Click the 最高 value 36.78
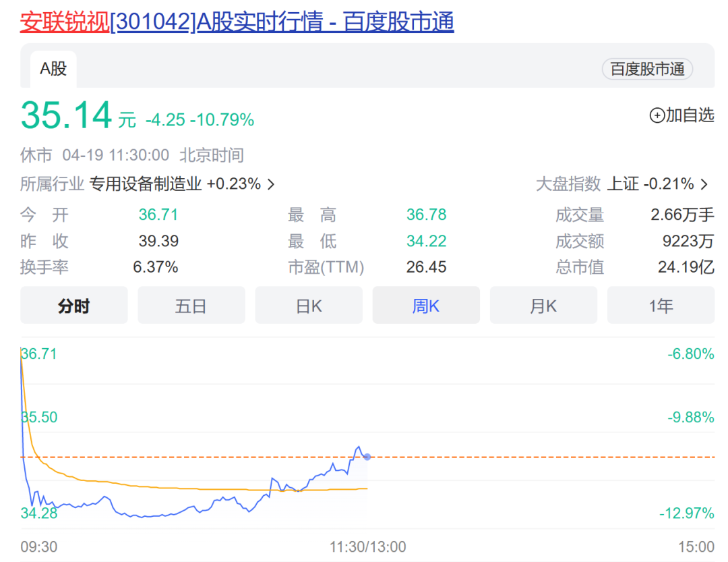Screen dimensions: 728x562 pos(426,215)
